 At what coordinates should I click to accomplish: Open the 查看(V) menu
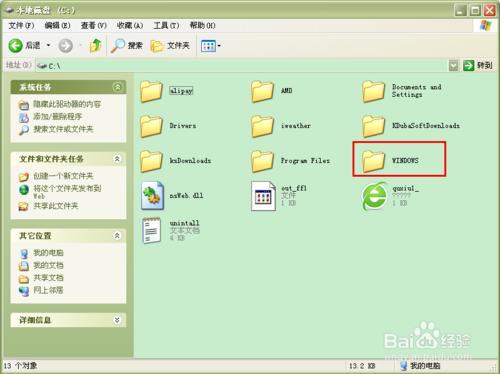pyautogui.click(x=94, y=26)
